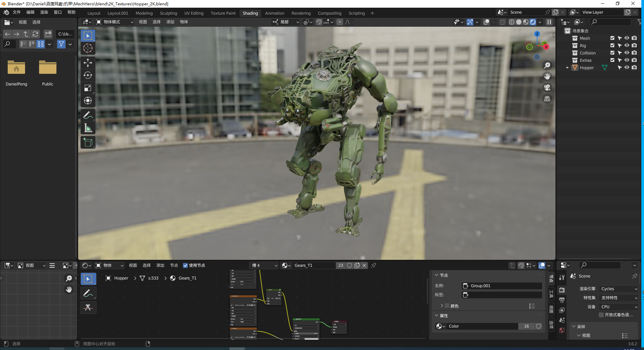Select the Measure tool

88,128
